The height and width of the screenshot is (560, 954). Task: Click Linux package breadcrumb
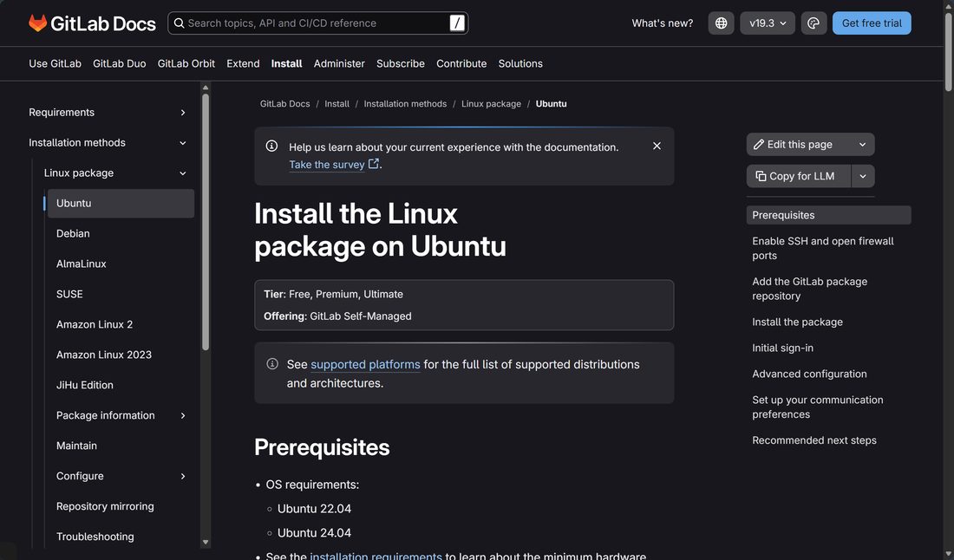coord(491,104)
